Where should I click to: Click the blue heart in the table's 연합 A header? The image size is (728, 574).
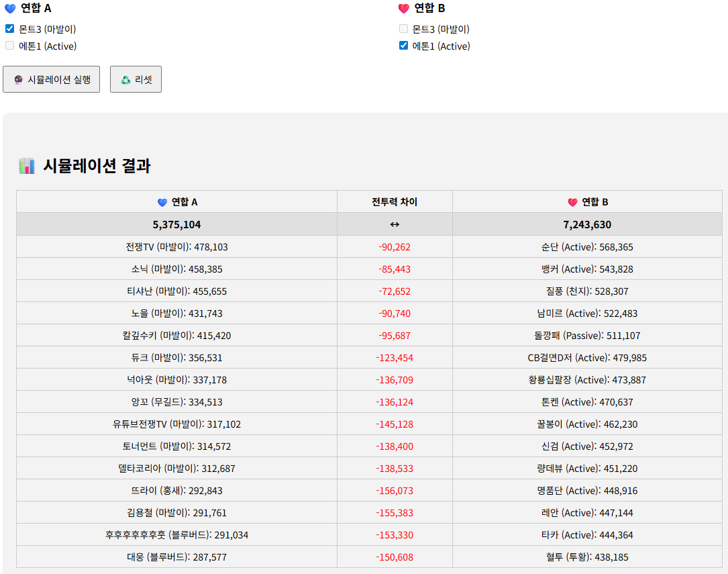(162, 202)
